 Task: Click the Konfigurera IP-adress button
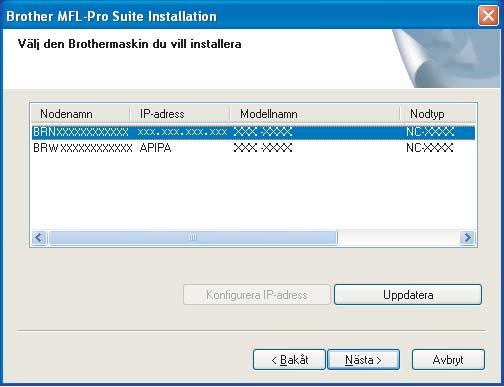257,295
